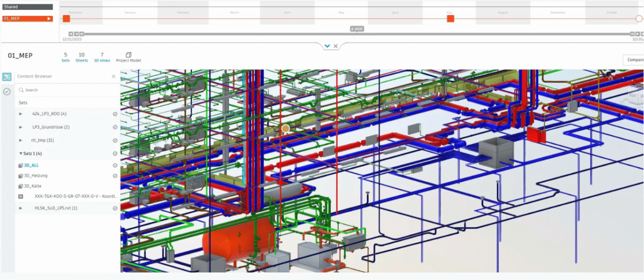
Task: Collapse the timeline with the chevron
Action: [x=327, y=46]
